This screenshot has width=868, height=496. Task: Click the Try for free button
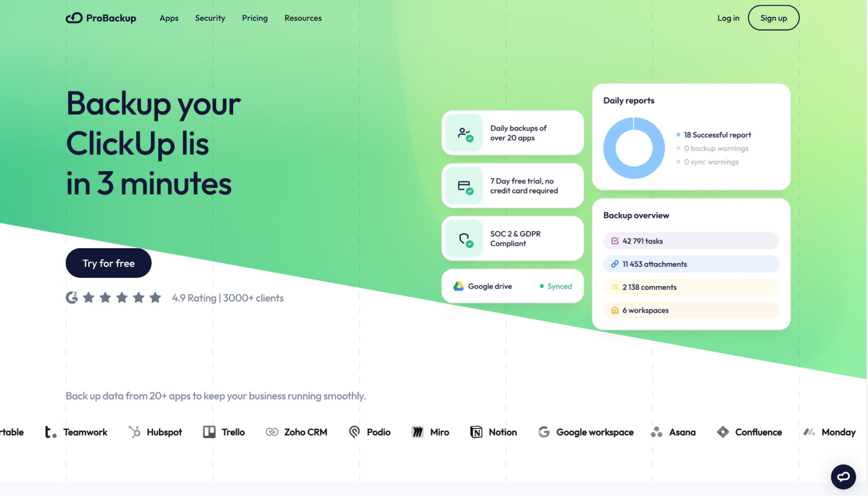(109, 263)
